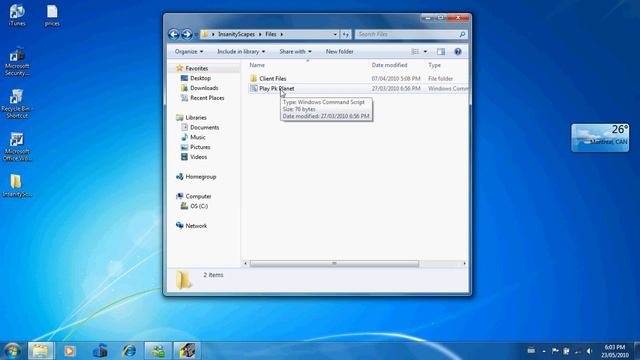Click the horizontal scrollbar right arrow
The image size is (640, 360).
pos(464,264)
